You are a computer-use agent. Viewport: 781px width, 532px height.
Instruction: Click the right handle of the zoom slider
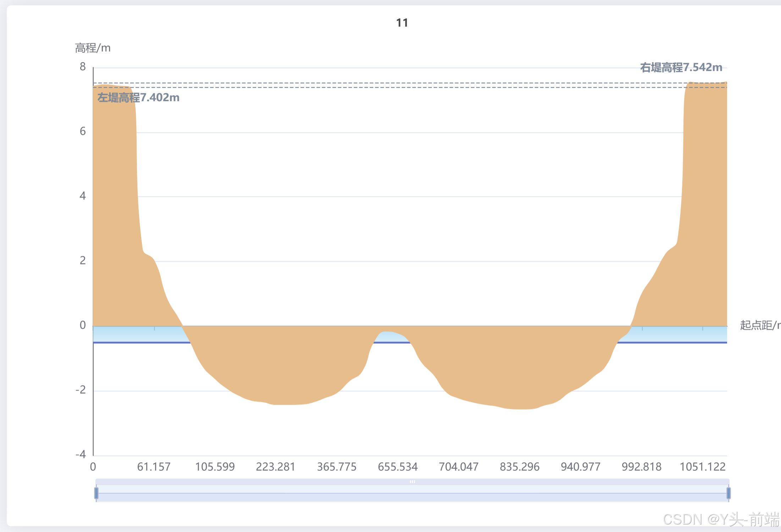[x=728, y=493]
